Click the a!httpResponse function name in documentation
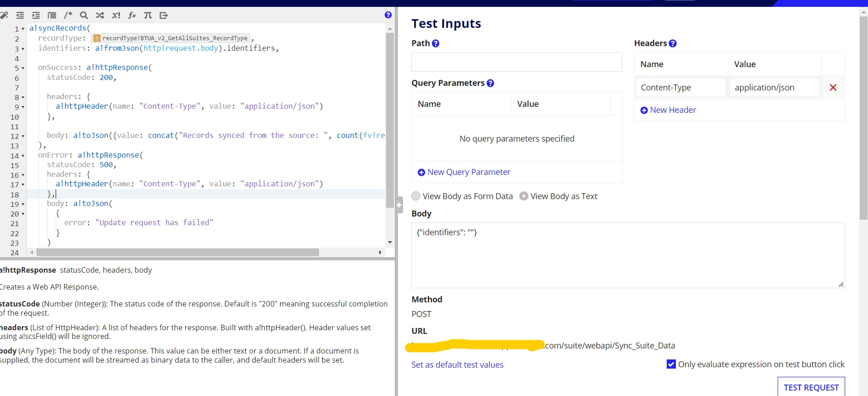This screenshot has width=868, height=396. pyautogui.click(x=28, y=270)
